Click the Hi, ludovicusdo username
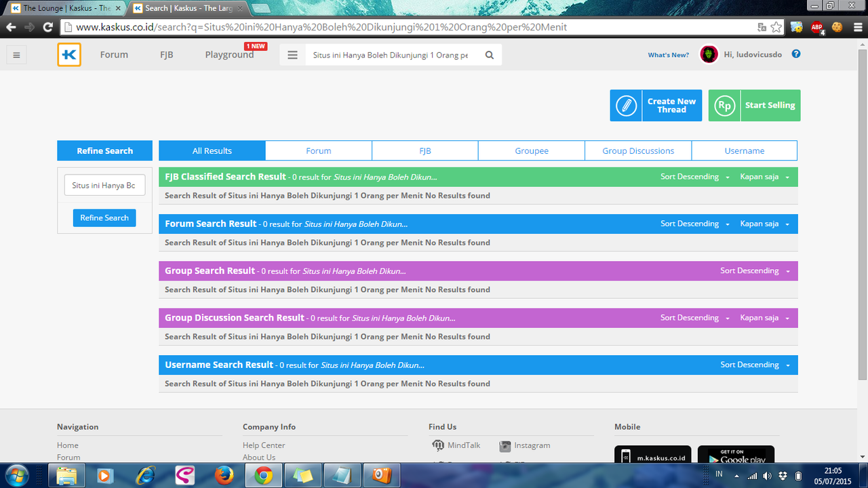 click(753, 55)
